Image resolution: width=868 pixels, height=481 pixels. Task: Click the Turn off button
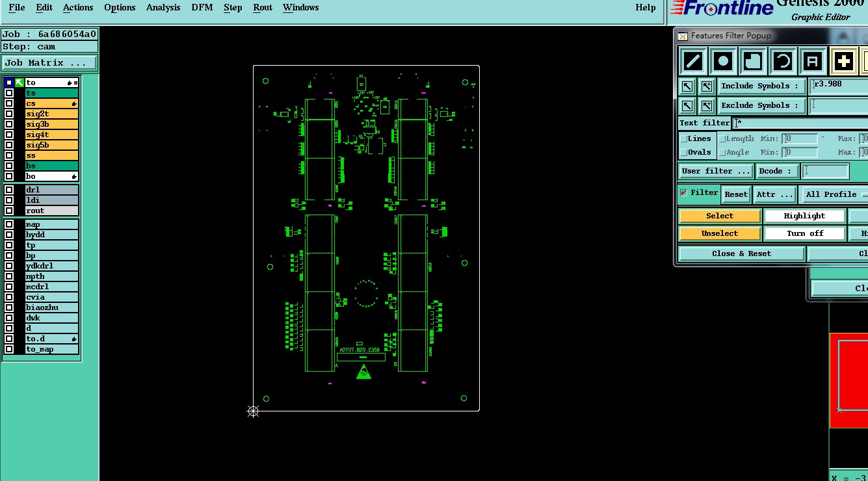click(x=804, y=233)
